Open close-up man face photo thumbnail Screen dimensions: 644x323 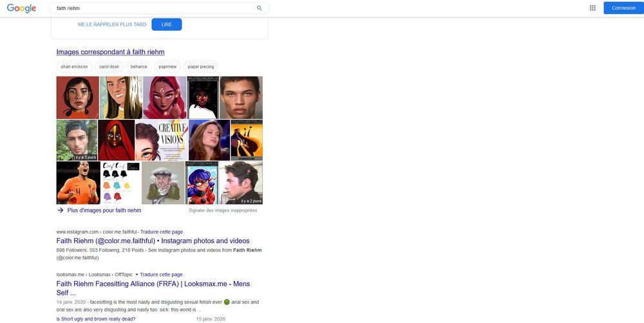pos(241,98)
